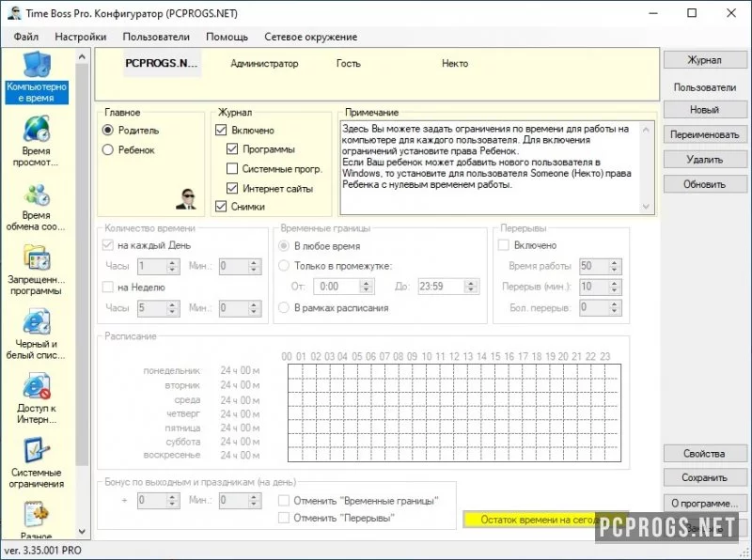
Task: Click the До 23:59 spinner arrows
Action: click(x=472, y=287)
